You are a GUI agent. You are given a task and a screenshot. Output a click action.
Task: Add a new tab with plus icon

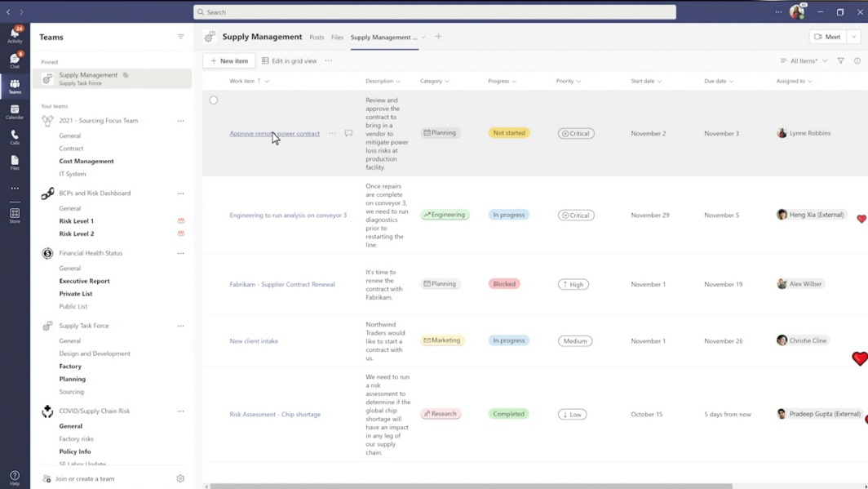click(438, 37)
